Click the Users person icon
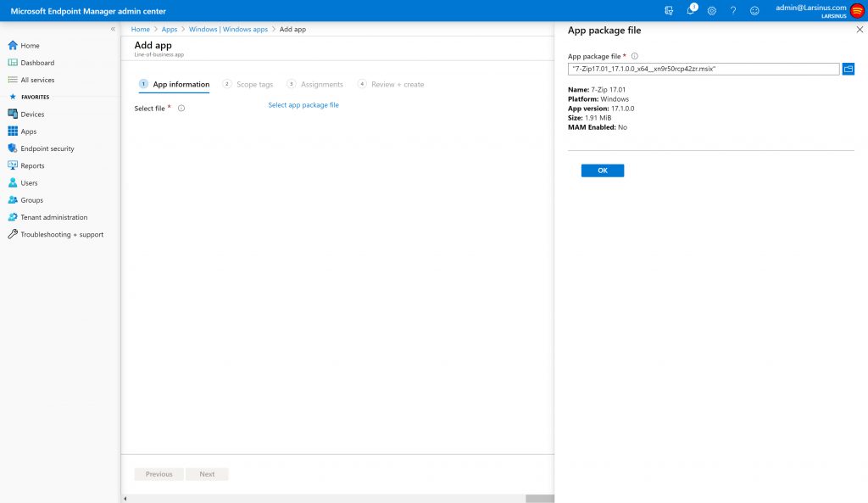The image size is (868, 503). click(x=13, y=183)
